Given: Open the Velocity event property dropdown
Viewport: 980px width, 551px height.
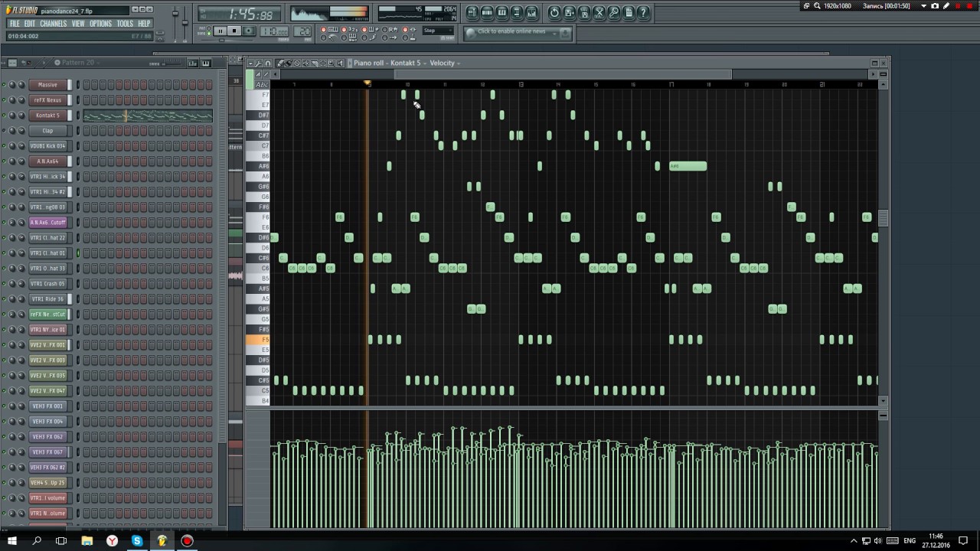Looking at the screenshot, I should coord(445,63).
